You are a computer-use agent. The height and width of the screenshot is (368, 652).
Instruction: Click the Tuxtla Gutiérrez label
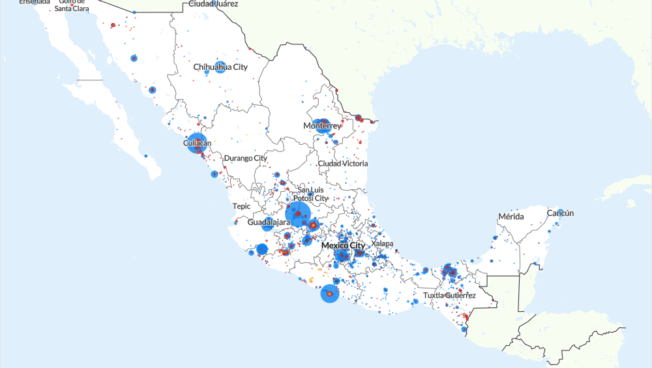[449, 296]
